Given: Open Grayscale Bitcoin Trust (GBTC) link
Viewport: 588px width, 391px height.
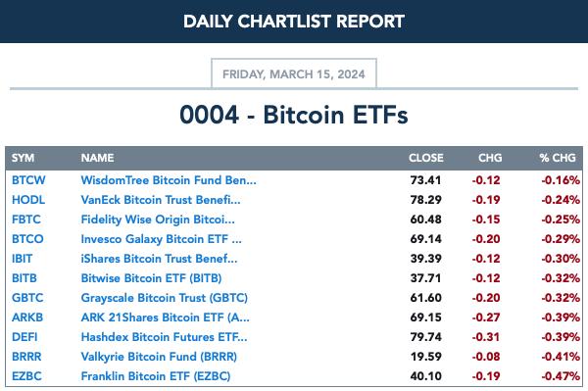Looking at the screenshot, I should click(165, 298).
